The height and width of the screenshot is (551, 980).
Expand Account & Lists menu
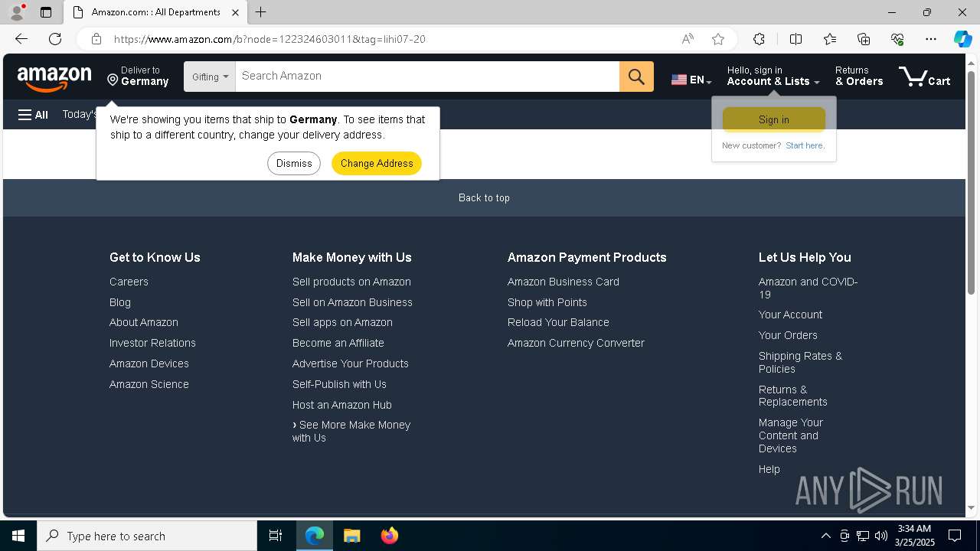click(x=773, y=76)
